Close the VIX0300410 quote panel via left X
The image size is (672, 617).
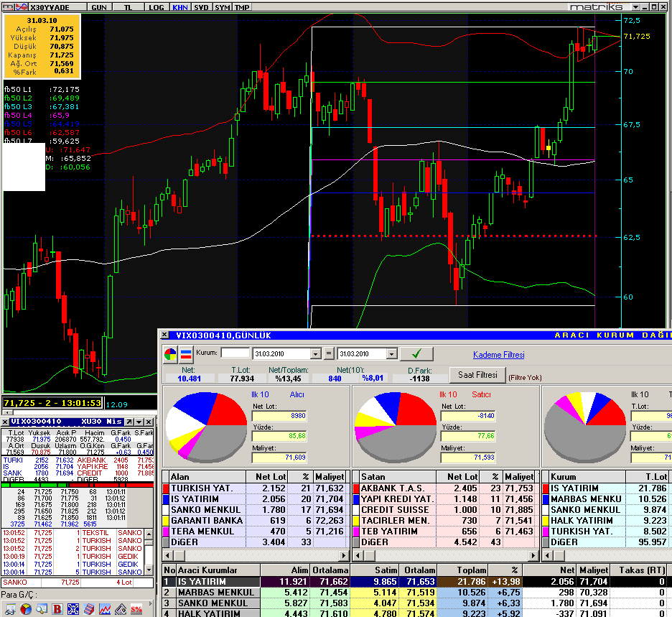pyautogui.click(x=5, y=422)
